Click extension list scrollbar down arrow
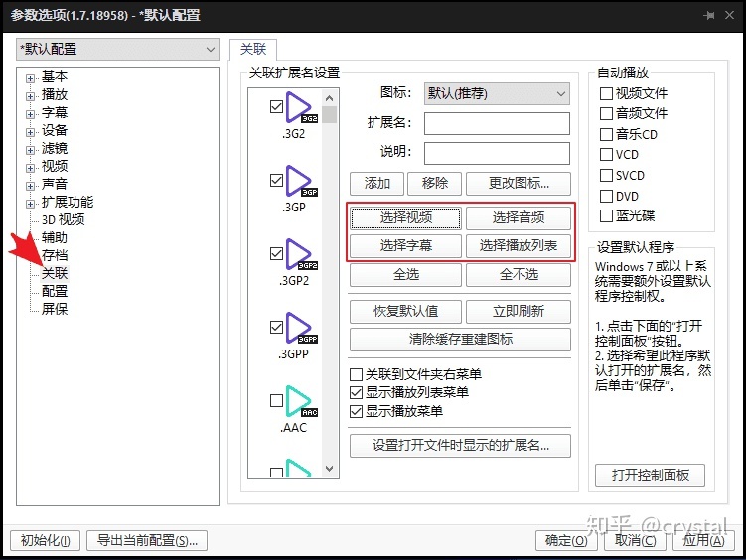 329,469
